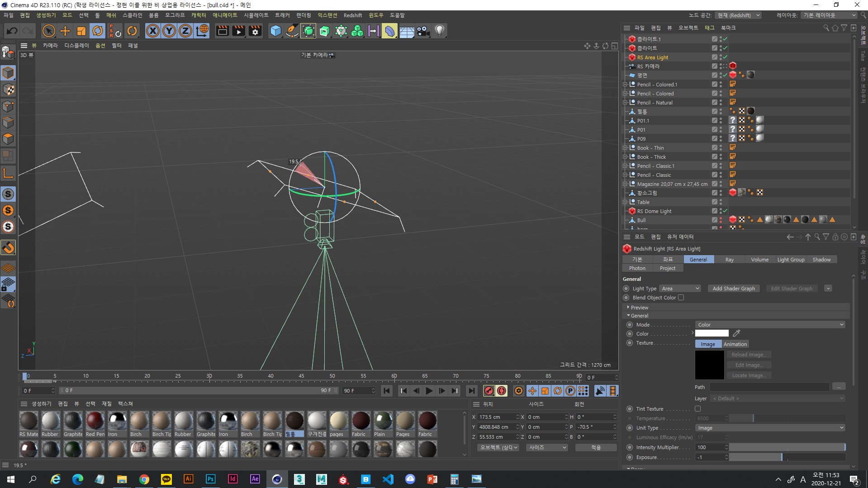Screen dimensions: 868x488
Task: Click the Spline Pen tool icon
Action: point(292,31)
